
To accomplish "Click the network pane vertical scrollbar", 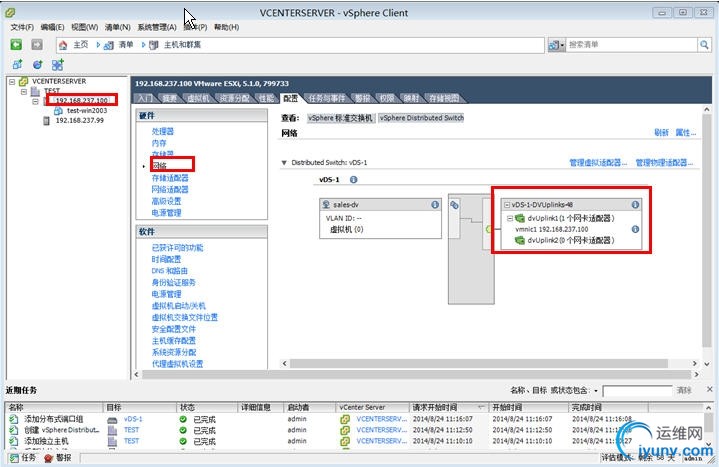I will click(x=707, y=231).
